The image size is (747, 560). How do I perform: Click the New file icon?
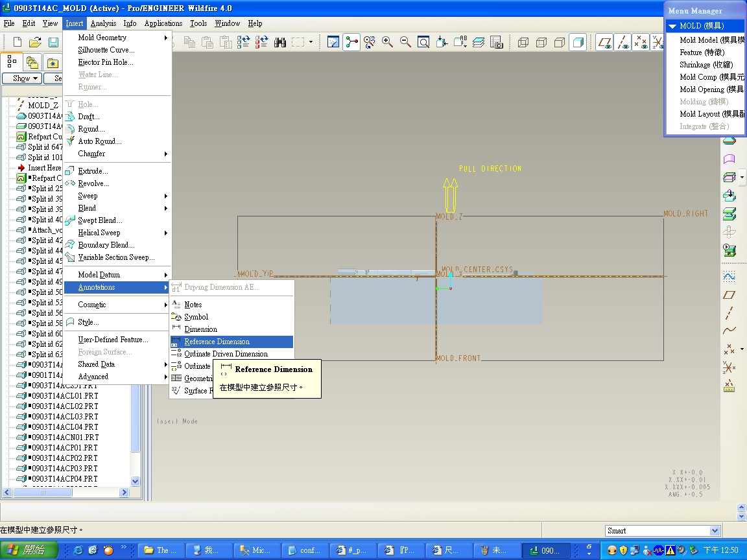[17, 42]
